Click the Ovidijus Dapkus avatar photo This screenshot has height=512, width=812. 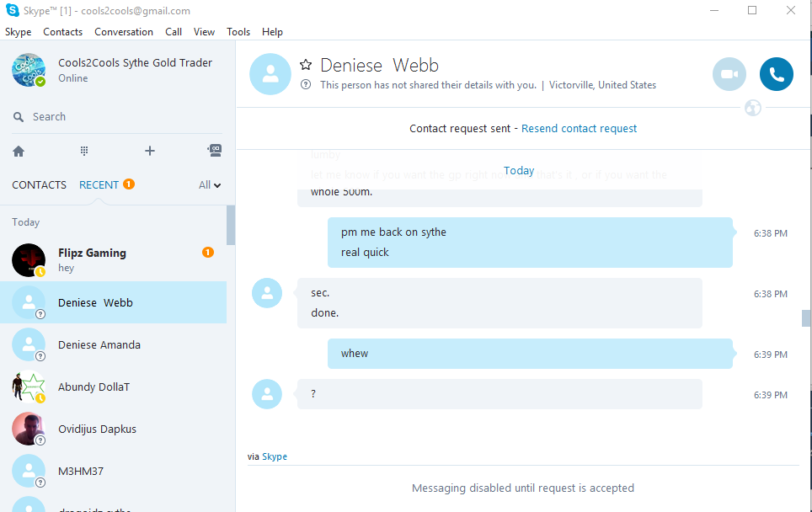pyautogui.click(x=29, y=429)
